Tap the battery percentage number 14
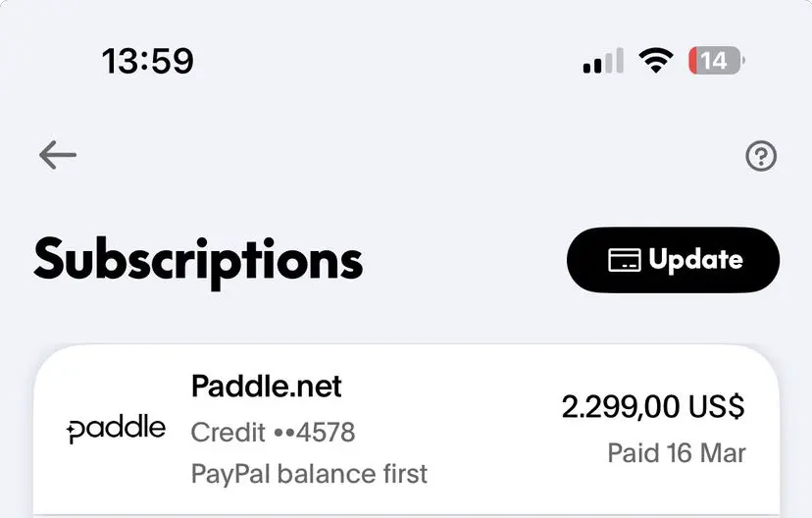Viewport: 812px width, 518px height. click(714, 61)
